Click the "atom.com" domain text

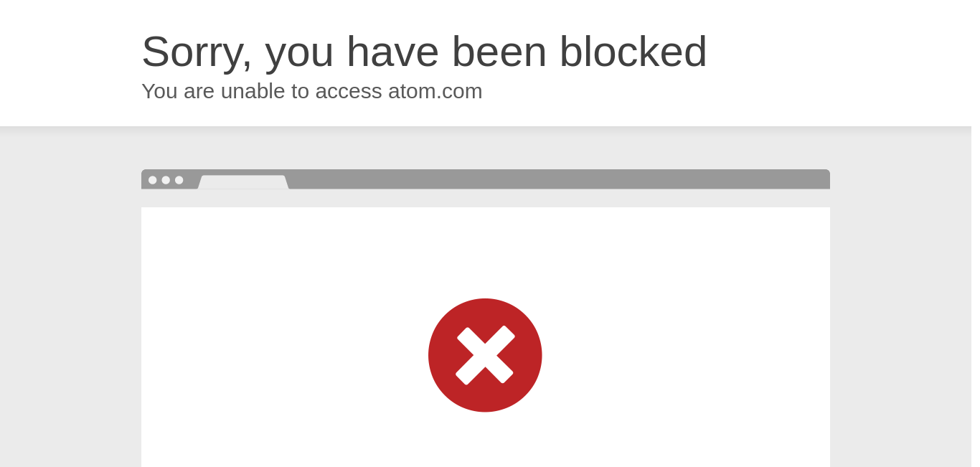click(435, 91)
